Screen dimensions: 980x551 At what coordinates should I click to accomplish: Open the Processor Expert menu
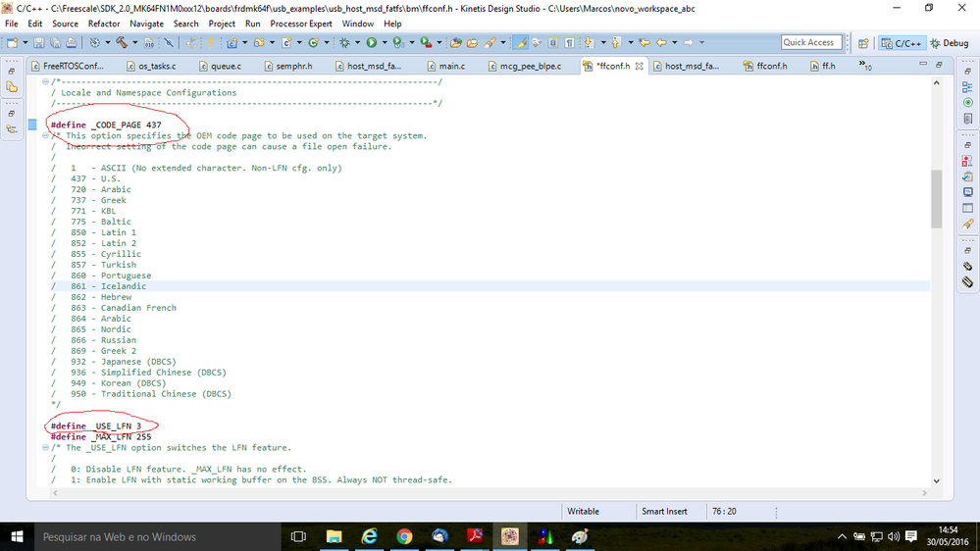[x=300, y=24]
